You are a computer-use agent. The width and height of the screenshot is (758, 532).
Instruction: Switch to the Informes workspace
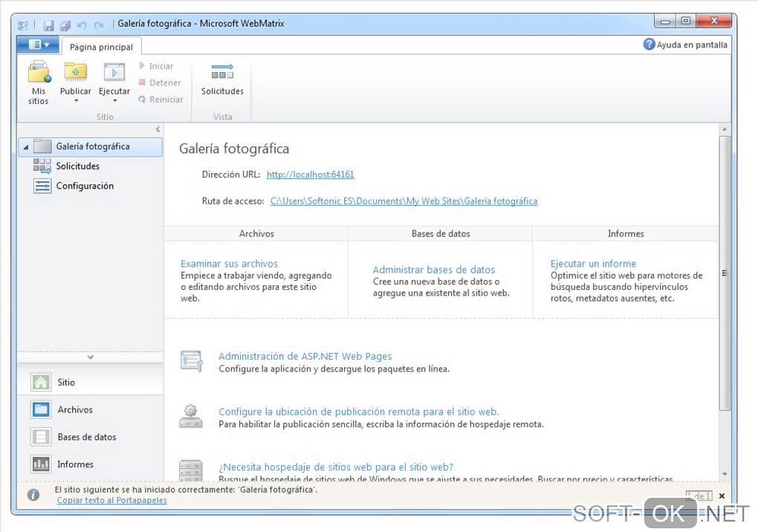91,464
